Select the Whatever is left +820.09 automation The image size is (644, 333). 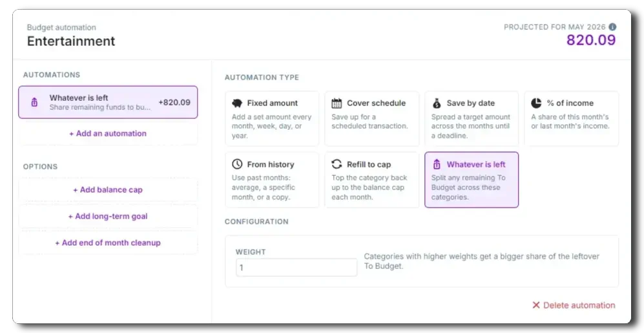[108, 102]
